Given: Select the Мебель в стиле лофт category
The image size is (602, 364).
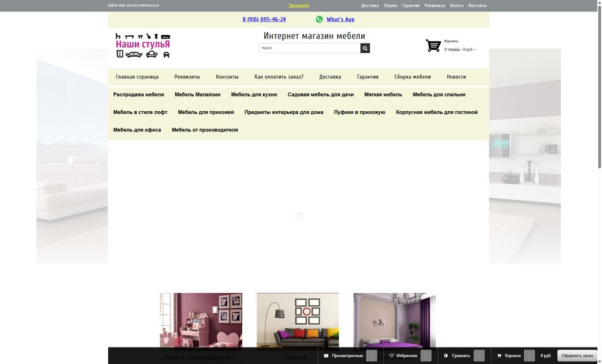Looking at the screenshot, I should pyautogui.click(x=140, y=112).
